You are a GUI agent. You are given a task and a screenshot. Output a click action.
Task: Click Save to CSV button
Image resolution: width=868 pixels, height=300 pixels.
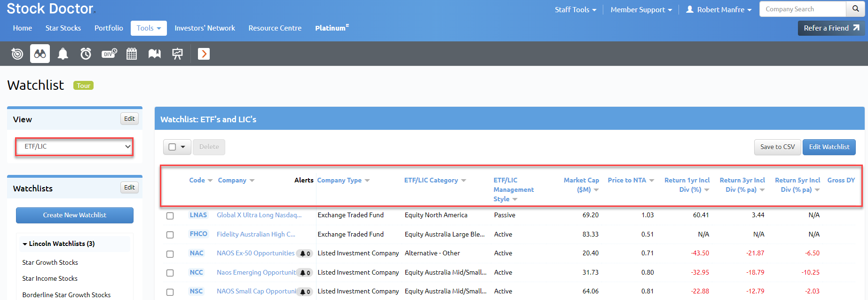777,147
